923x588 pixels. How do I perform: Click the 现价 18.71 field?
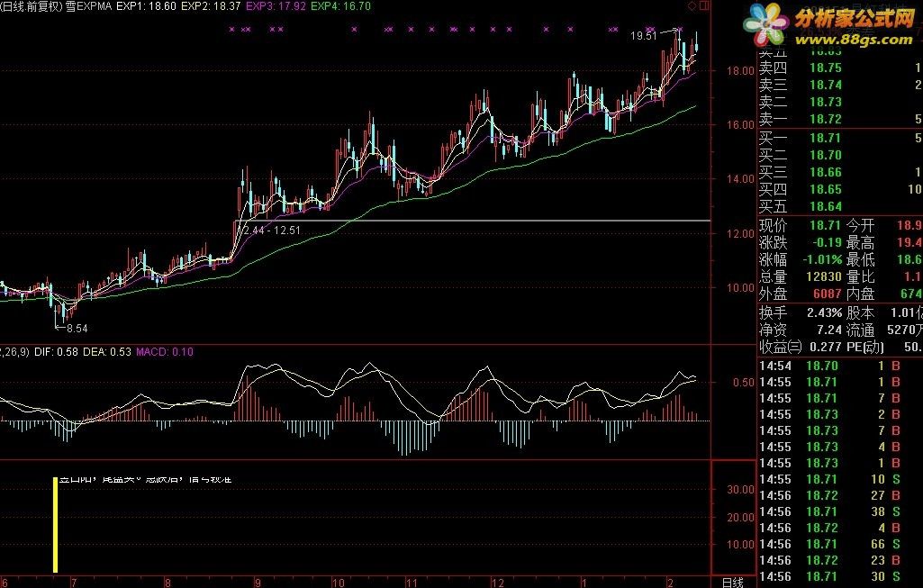point(801,225)
